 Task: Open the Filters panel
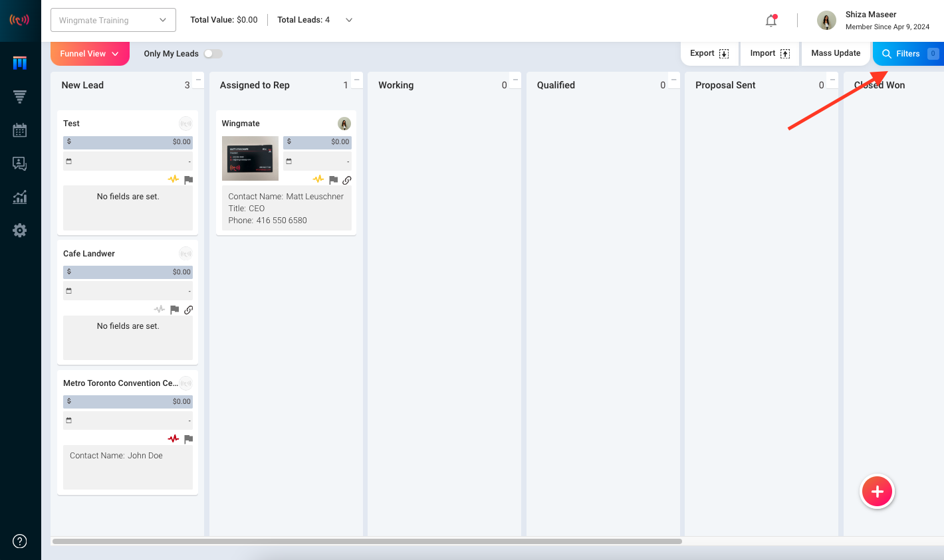[908, 54]
